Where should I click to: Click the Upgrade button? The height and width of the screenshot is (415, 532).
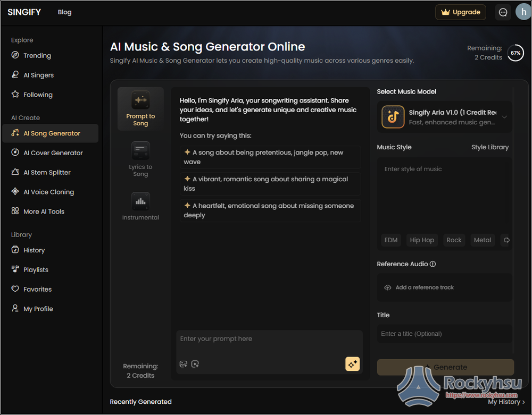click(x=460, y=12)
